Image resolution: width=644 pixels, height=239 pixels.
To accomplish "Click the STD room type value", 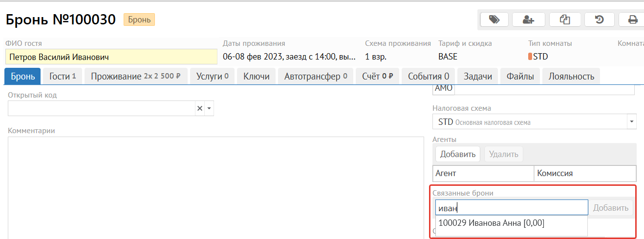I will (538, 57).
